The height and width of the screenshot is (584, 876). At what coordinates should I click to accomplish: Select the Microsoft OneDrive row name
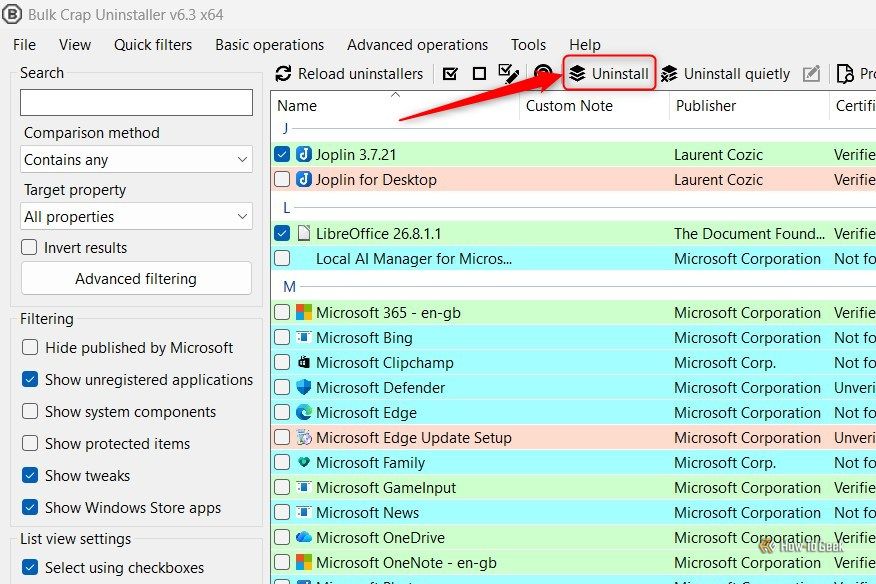380,538
